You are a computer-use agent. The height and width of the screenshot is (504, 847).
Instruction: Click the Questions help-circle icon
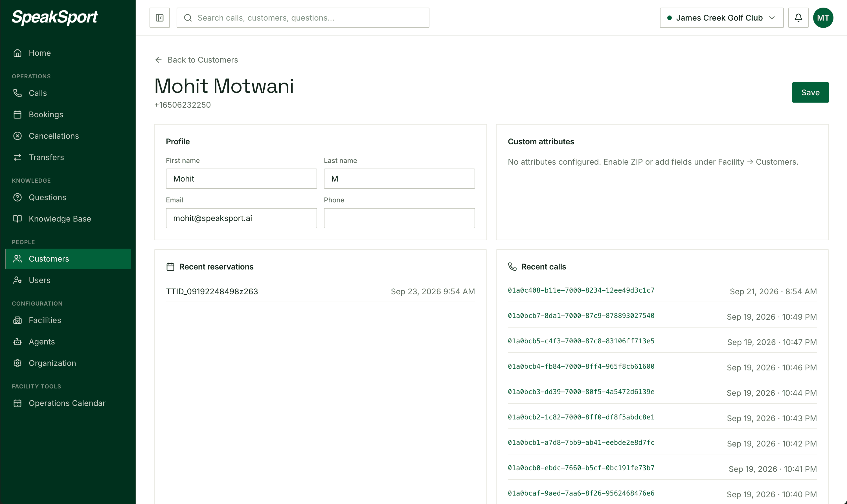[x=17, y=197]
